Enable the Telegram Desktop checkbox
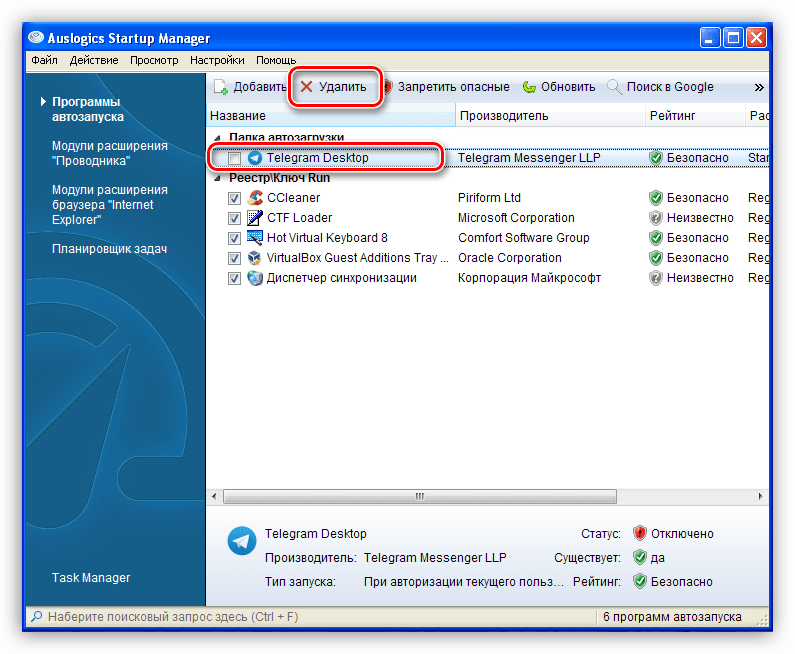Screen dimensions: 795x654 pos(234,158)
